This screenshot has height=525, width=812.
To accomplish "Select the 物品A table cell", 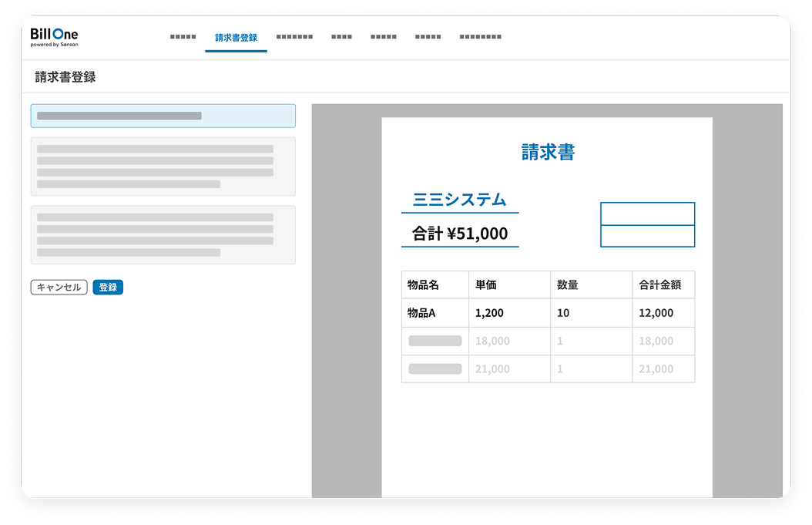I will [422, 313].
